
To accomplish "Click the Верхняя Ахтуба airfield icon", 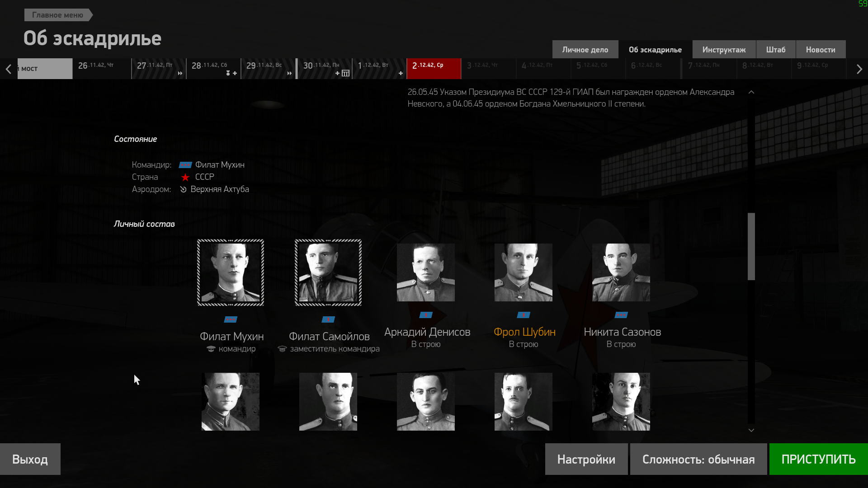I will [183, 189].
